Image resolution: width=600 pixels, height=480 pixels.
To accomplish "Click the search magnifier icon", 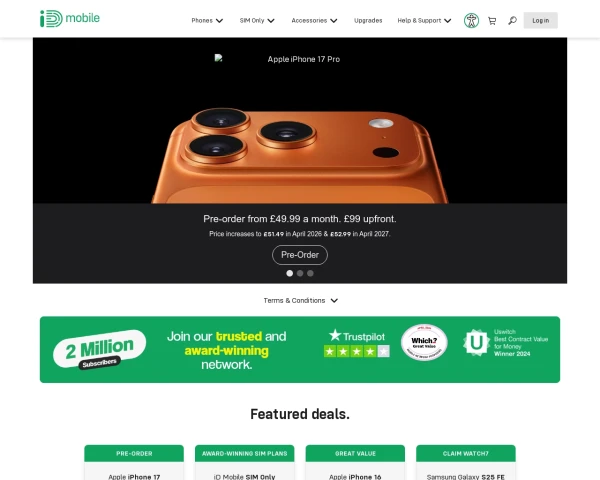I will click(x=512, y=21).
